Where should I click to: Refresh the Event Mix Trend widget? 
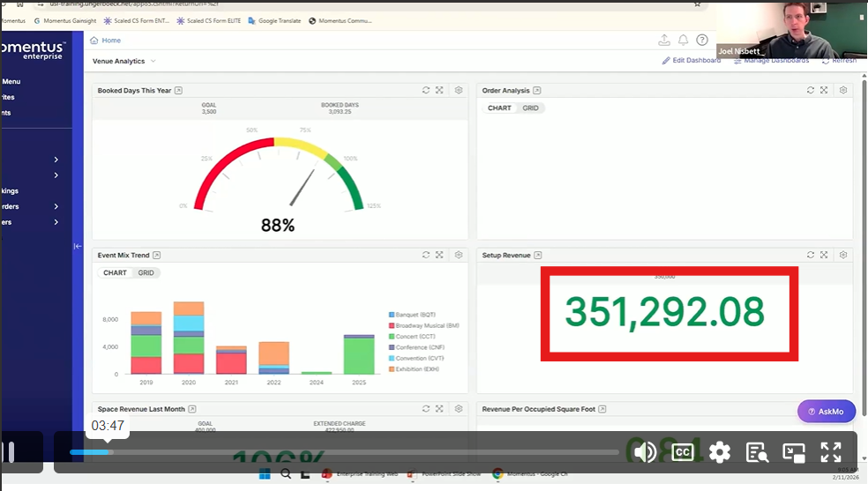[426, 255]
